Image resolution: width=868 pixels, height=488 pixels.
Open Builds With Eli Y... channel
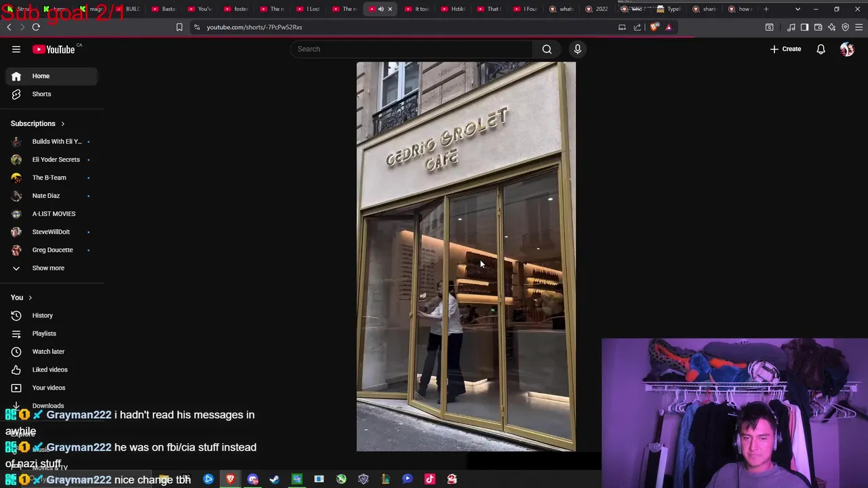coord(52,142)
